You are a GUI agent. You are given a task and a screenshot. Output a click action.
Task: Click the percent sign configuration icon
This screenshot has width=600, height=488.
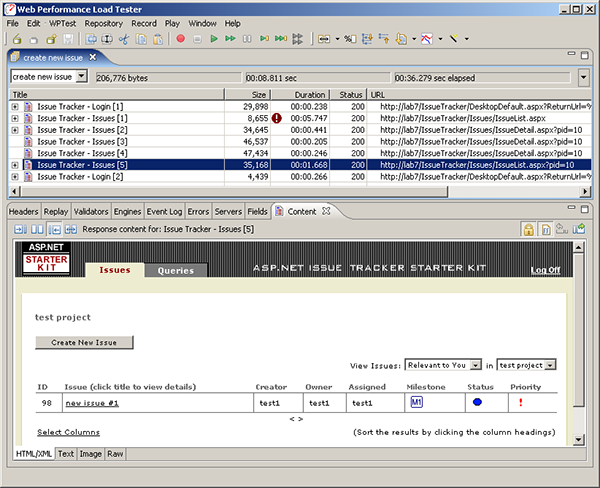click(350, 39)
